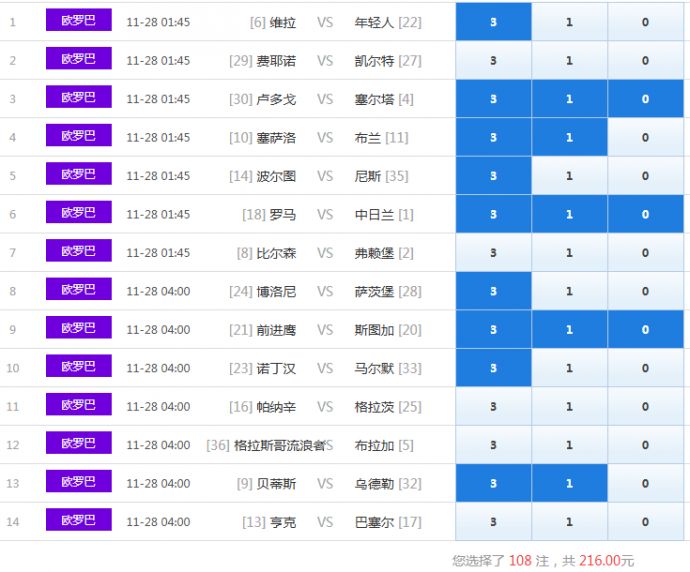This screenshot has height=572, width=690.
Task: Pick away win 0 for 波尔图 vs 尼斯
Action: (645, 176)
